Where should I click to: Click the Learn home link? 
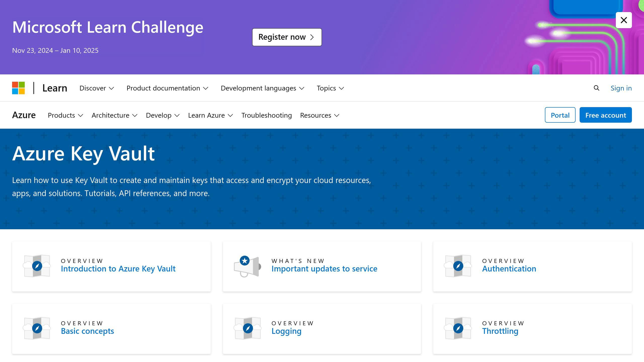click(55, 88)
